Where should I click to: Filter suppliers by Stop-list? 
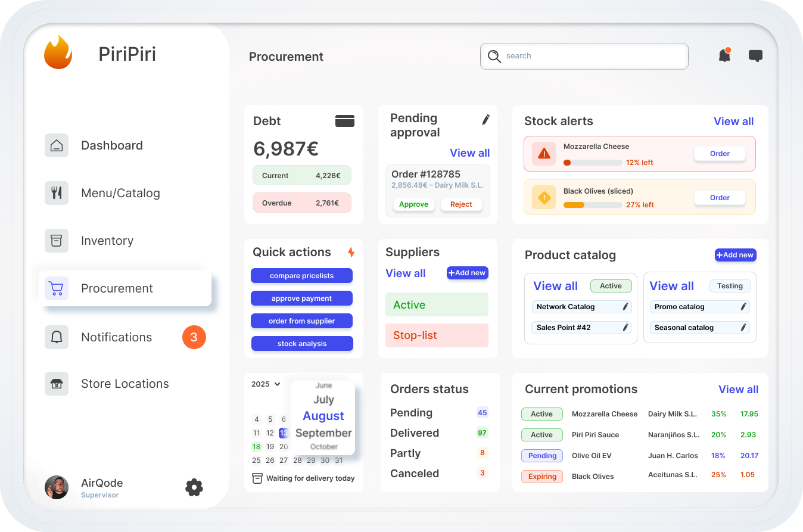point(437,335)
